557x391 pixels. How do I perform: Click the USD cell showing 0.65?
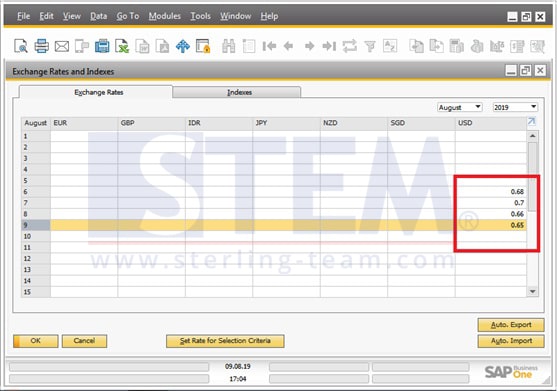[x=491, y=225]
